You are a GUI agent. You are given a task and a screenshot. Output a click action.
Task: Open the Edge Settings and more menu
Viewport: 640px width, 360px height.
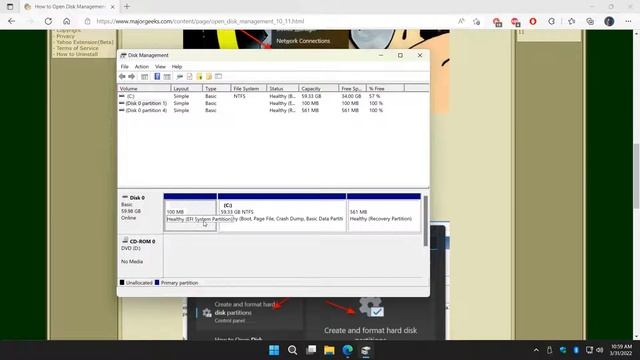[x=628, y=21]
